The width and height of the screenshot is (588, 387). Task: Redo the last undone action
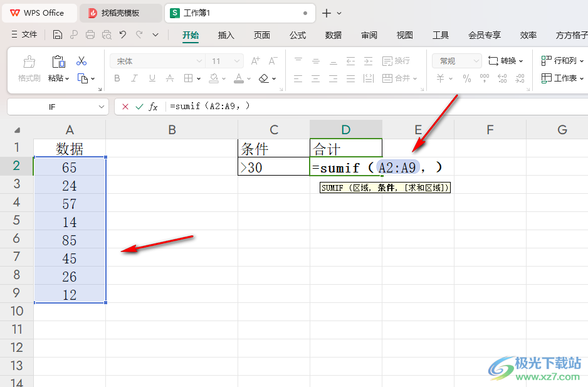139,35
